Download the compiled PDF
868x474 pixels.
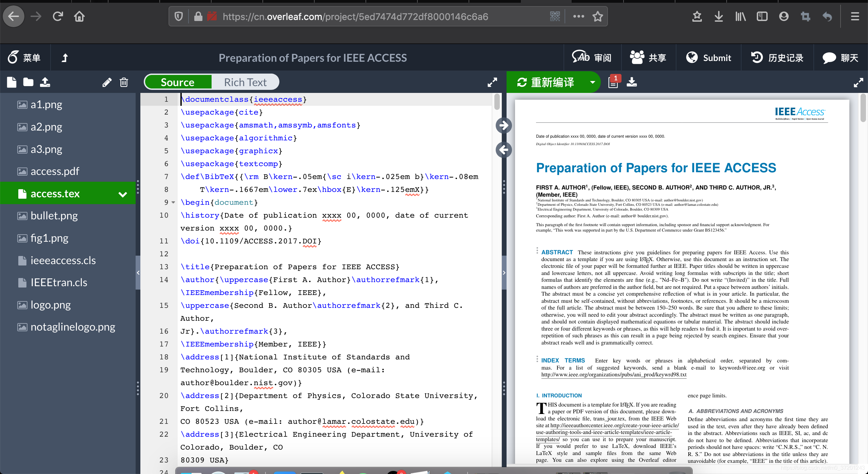(x=632, y=82)
